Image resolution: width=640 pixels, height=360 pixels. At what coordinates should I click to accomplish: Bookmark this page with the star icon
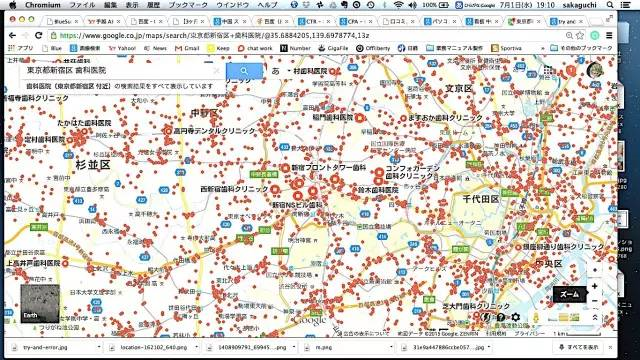580,36
